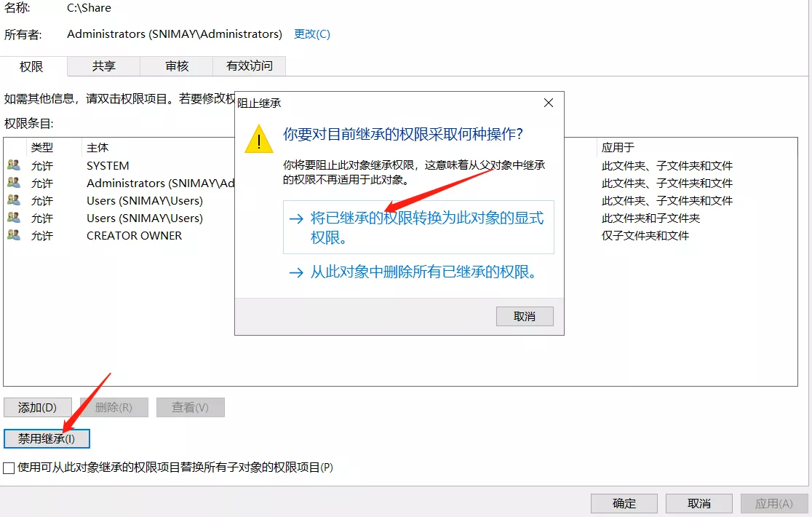The width and height of the screenshot is (812, 517).
Task: Open the 审核 tab
Action: pyautogui.click(x=177, y=66)
